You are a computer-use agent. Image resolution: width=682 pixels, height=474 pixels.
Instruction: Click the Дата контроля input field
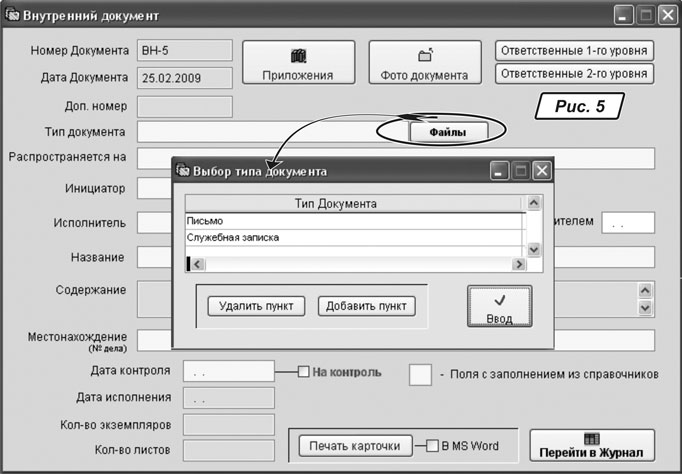pos(228,371)
